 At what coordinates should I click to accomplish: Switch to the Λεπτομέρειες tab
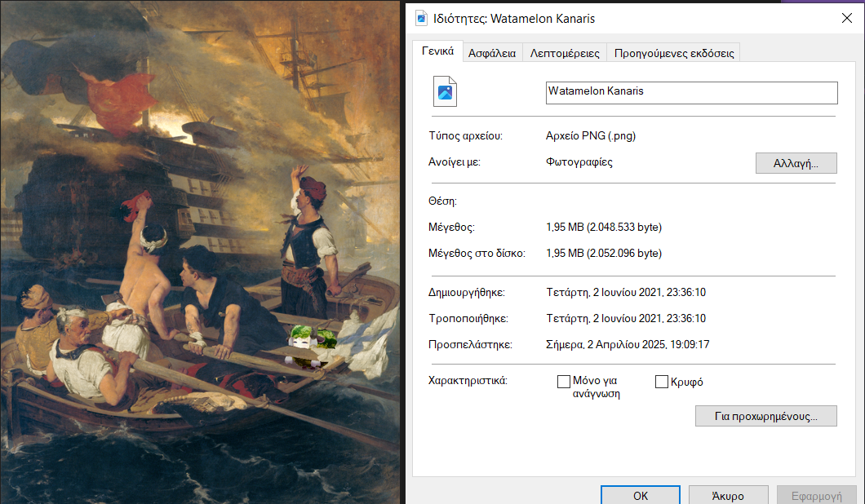tap(565, 53)
